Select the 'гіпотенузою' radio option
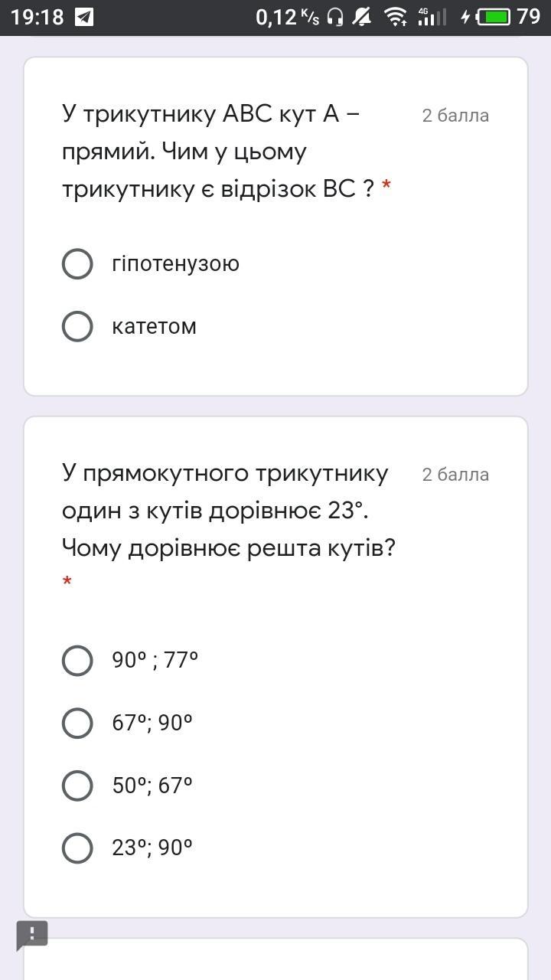Screen dimensions: 551x980 (77, 263)
